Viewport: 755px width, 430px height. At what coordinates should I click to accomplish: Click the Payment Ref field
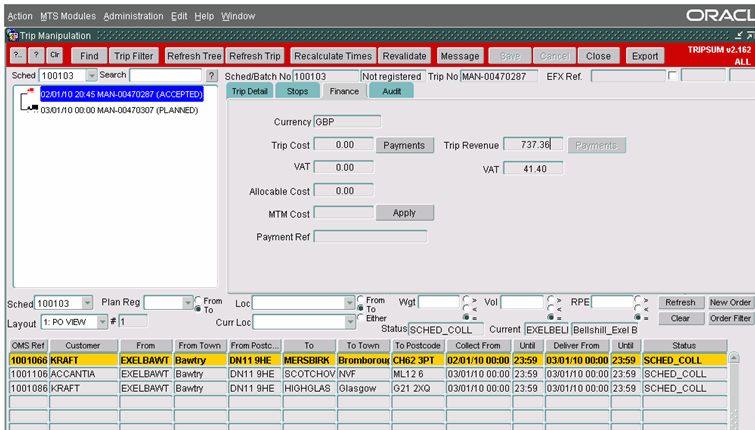pos(370,236)
